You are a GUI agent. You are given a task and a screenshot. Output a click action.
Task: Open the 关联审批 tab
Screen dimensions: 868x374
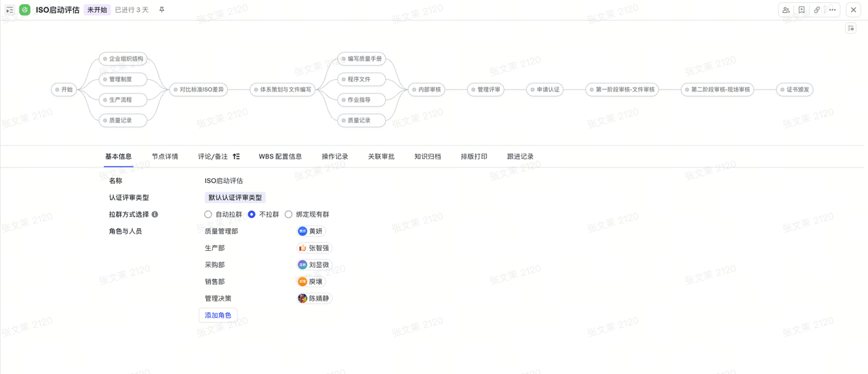(381, 157)
